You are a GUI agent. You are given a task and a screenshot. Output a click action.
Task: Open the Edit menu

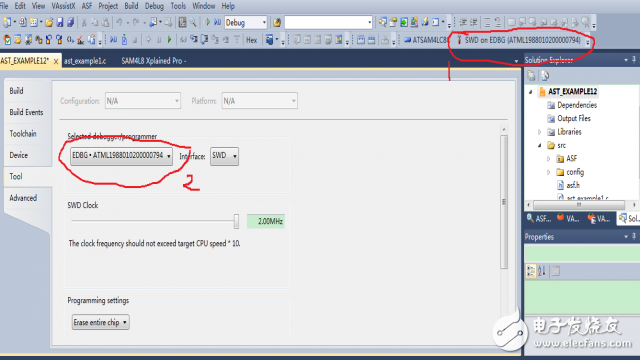point(20,6)
